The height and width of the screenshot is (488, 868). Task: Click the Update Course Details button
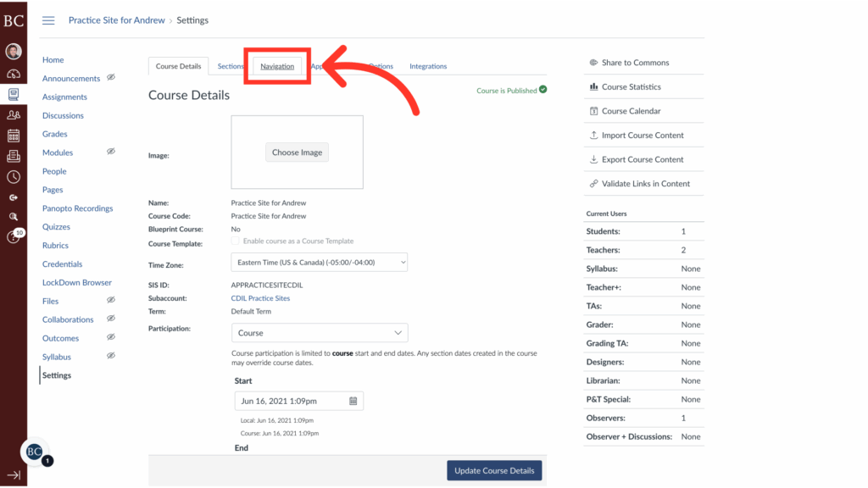pos(494,470)
